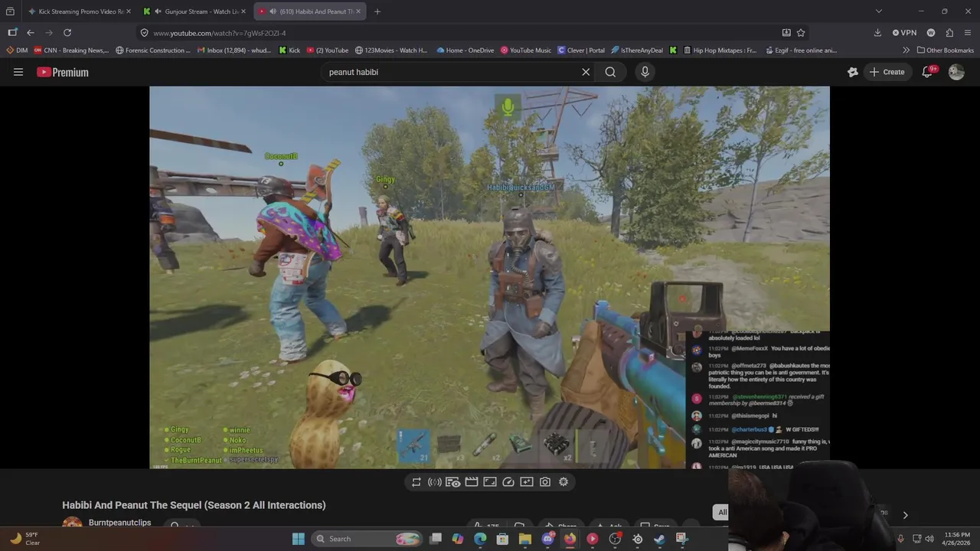Select the Habibi And Peanut tab
Image resolution: width=980 pixels, height=551 pixels.
309,11
